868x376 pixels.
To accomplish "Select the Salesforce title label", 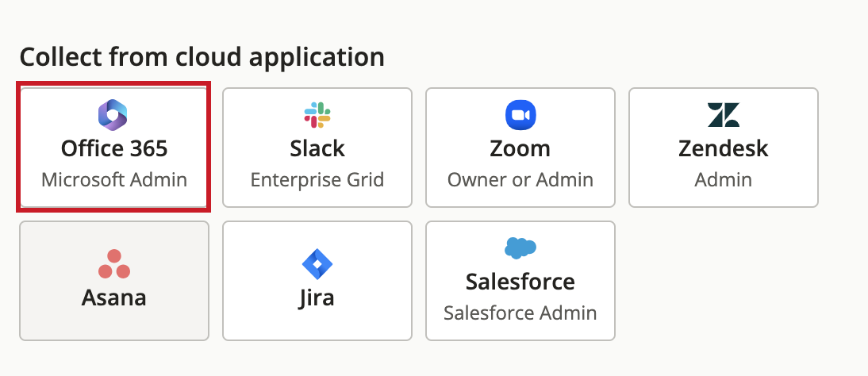I will (x=520, y=282).
